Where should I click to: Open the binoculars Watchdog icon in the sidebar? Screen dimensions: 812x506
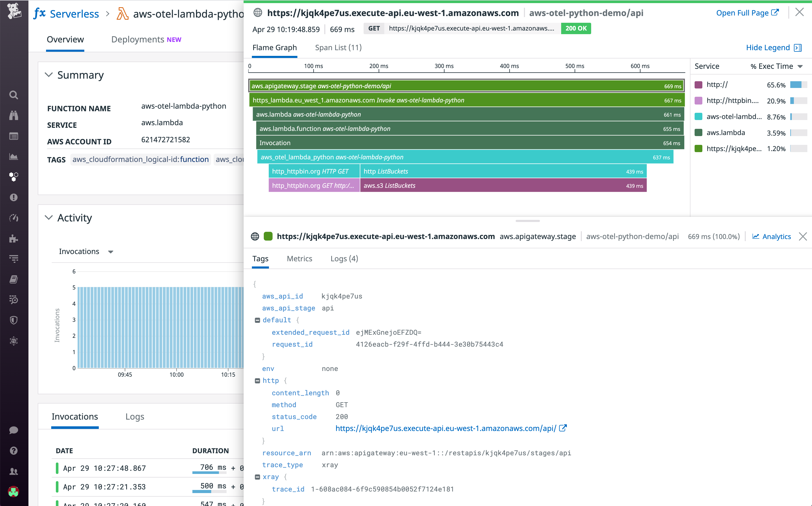point(14,115)
